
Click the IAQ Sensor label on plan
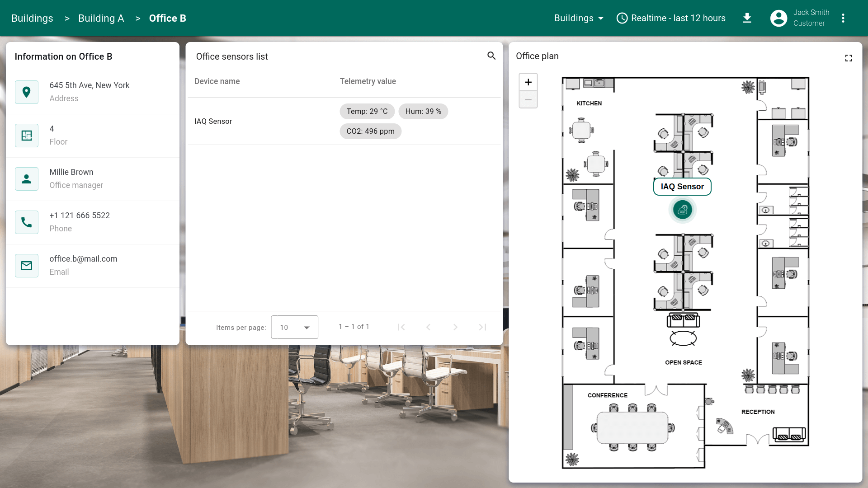(682, 187)
